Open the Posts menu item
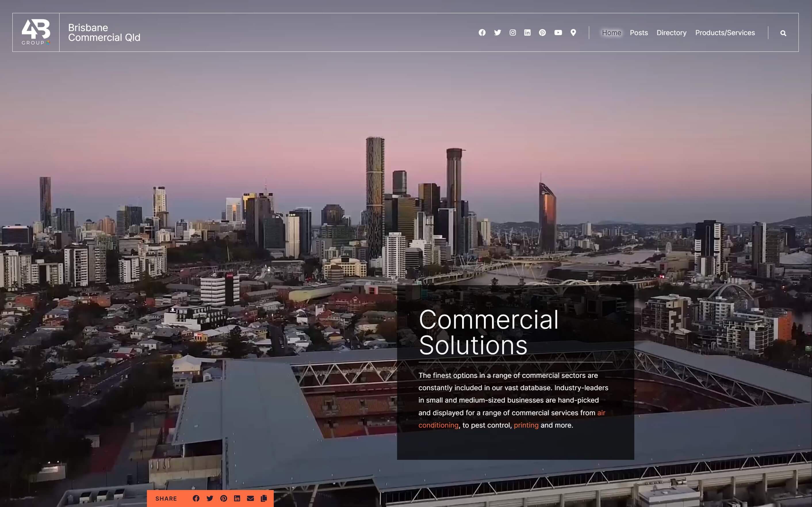This screenshot has width=812, height=507. point(639,33)
